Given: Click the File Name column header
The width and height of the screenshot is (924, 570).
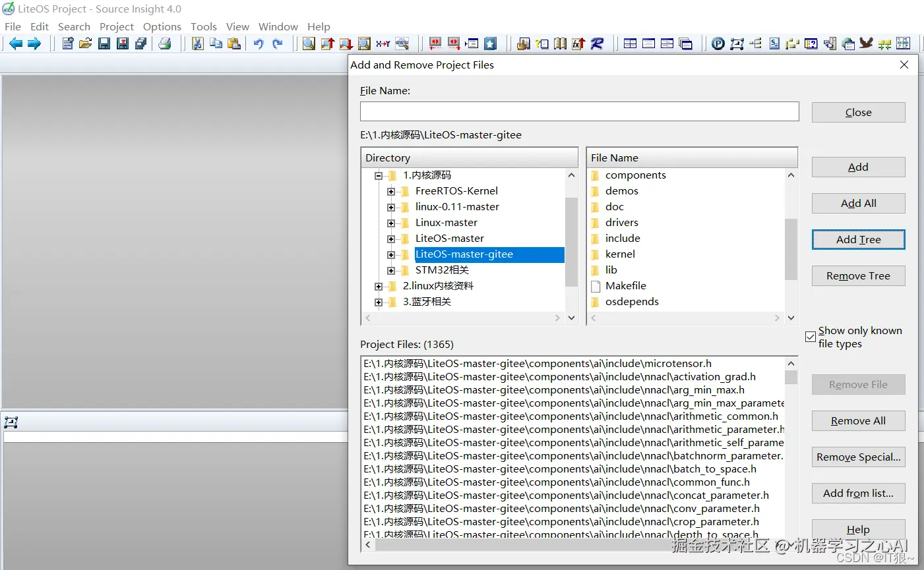Looking at the screenshot, I should tap(692, 157).
